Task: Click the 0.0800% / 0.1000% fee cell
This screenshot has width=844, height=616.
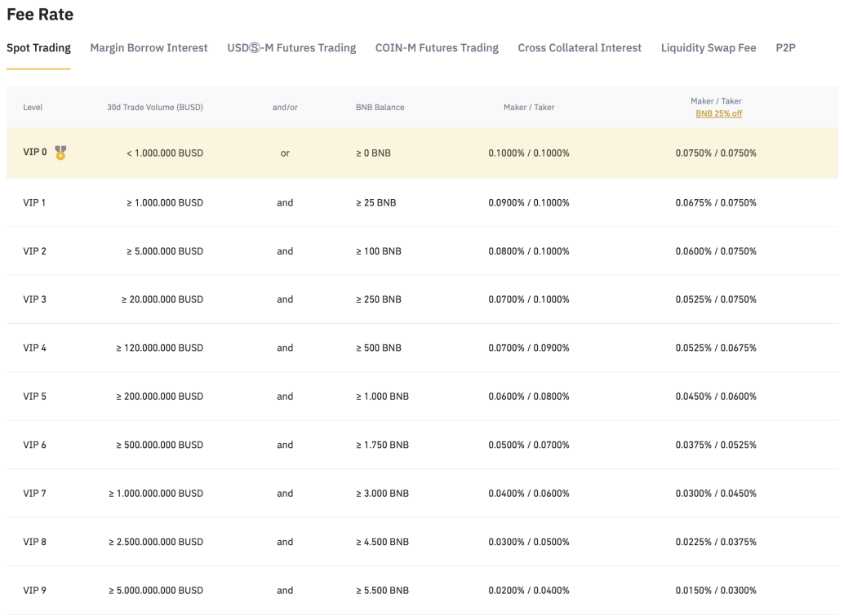Action: coord(529,251)
